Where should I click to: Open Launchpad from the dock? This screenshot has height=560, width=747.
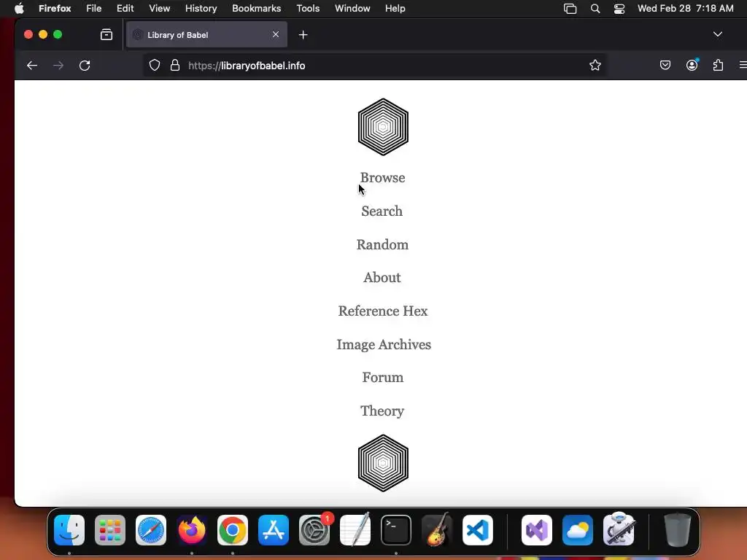tap(110, 530)
